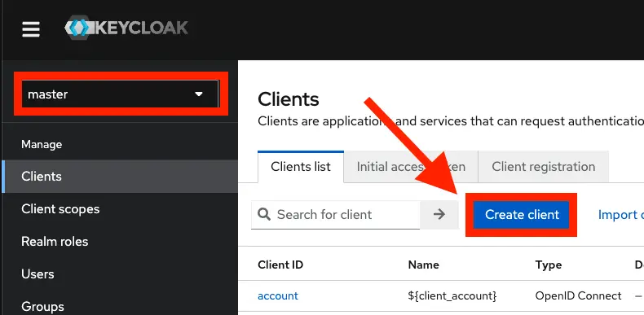Click the OpenID Connect type cell

coord(578,295)
